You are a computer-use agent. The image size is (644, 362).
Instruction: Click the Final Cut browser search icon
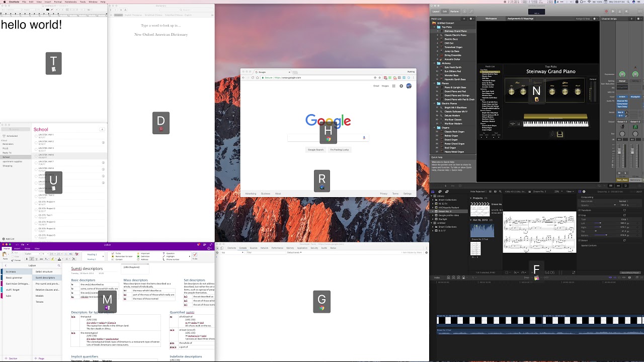point(500,192)
